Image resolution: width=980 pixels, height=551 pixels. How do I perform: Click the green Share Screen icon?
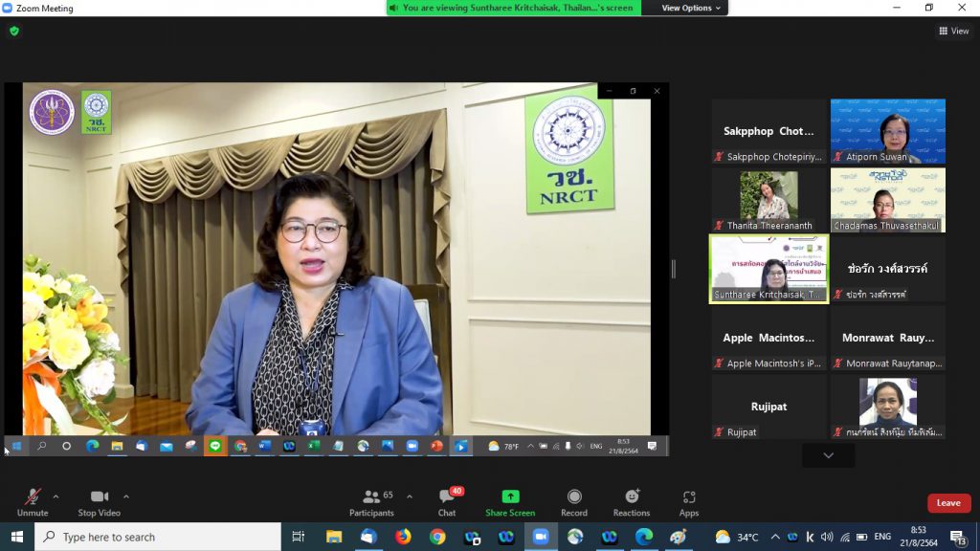point(510,496)
